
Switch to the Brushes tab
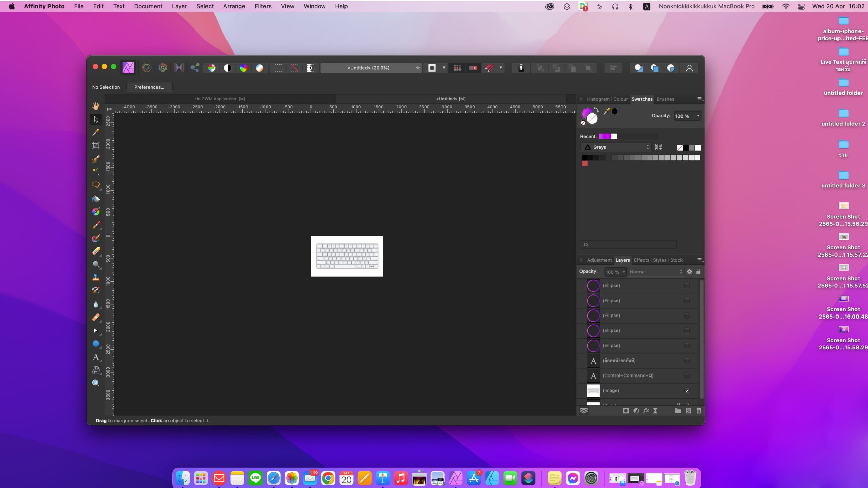[x=665, y=99]
